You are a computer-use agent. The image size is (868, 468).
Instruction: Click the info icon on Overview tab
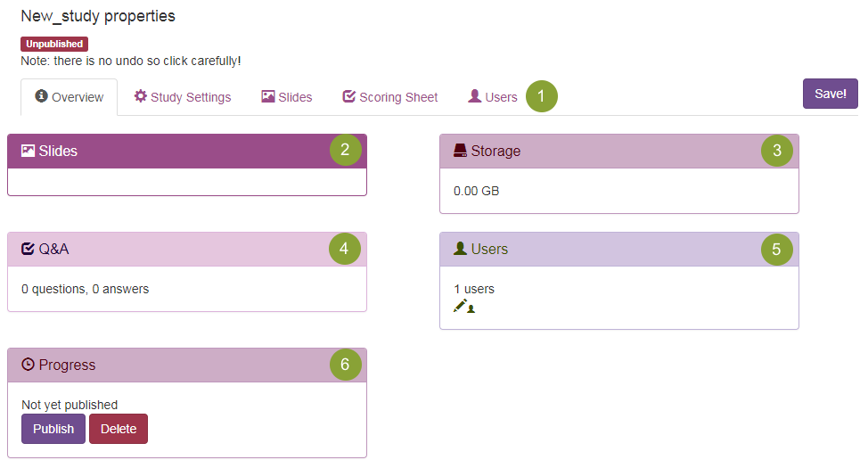(41, 96)
